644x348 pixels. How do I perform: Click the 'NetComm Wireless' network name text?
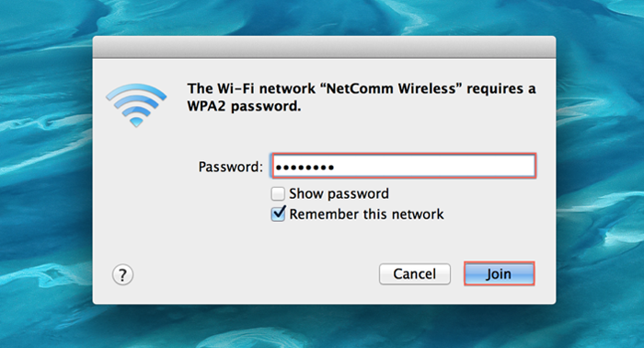coord(391,88)
